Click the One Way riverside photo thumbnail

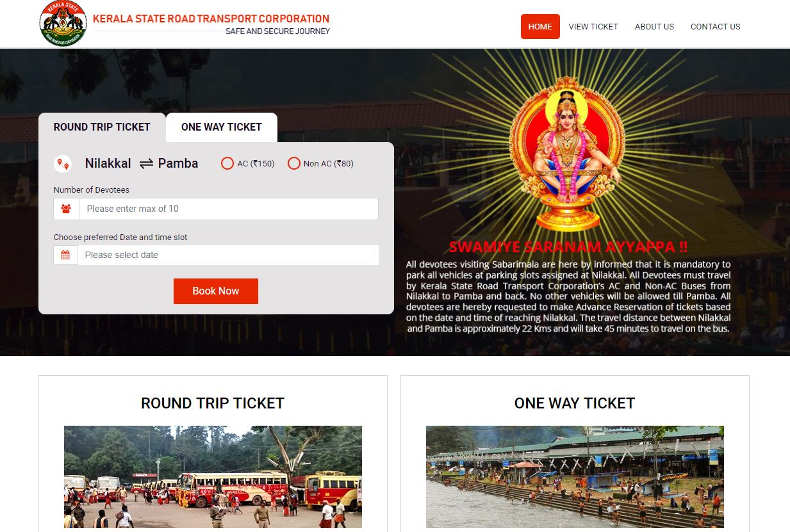[575, 477]
